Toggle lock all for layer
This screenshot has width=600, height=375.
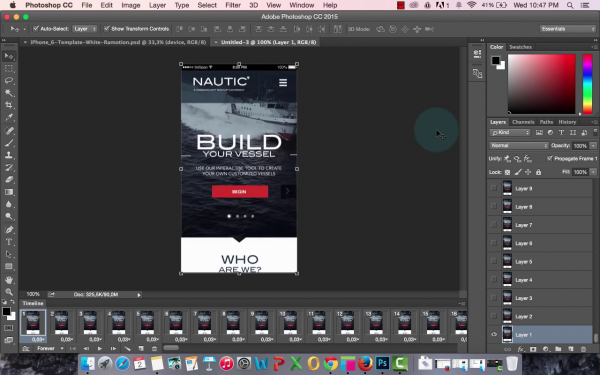tap(538, 172)
